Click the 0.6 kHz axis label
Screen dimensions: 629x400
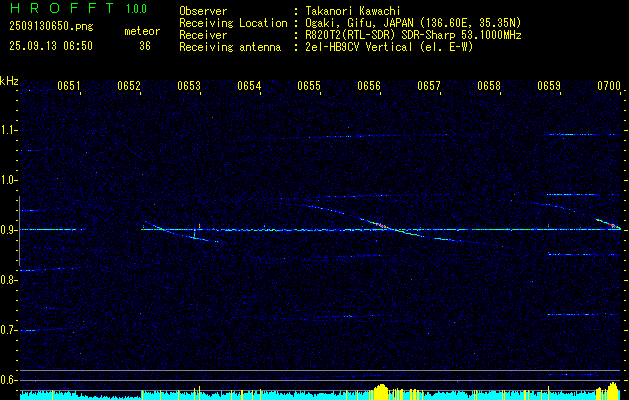[8, 380]
